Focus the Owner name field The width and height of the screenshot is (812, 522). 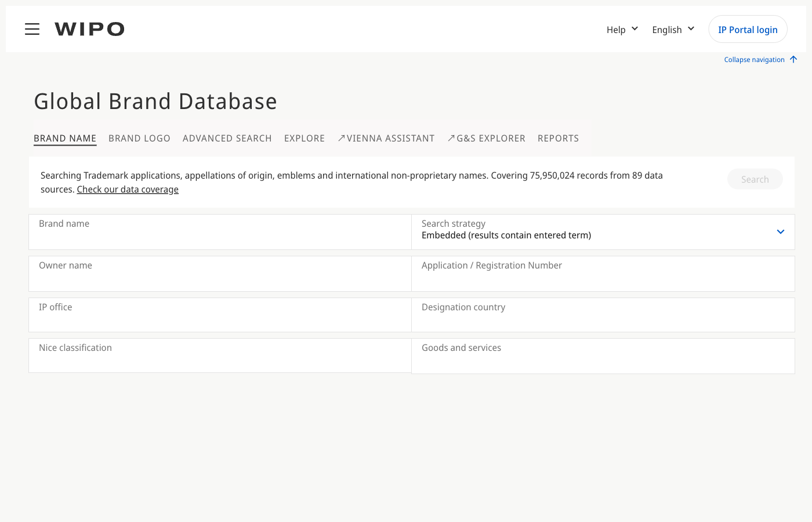pyautogui.click(x=220, y=274)
